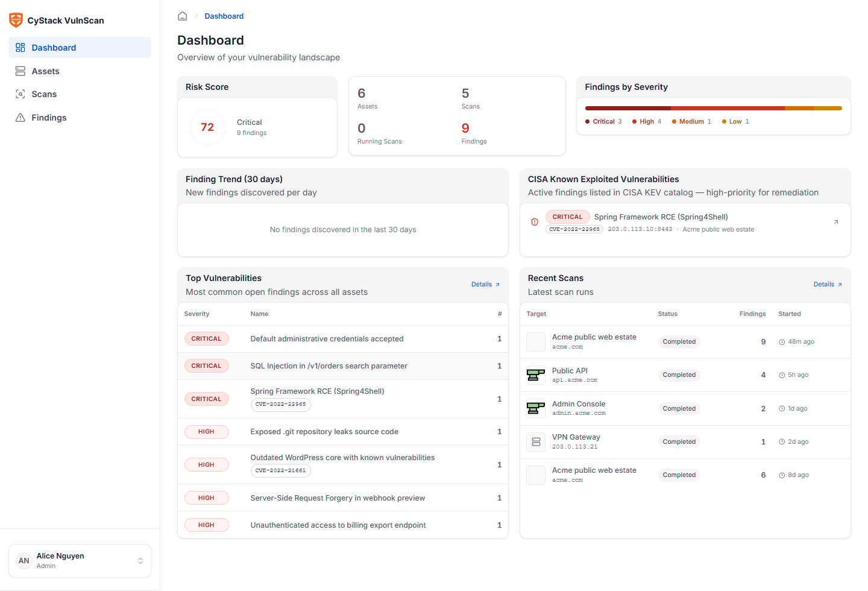Click the clock icon beside 48m ago
The width and height of the screenshot is (868, 591).
click(x=782, y=342)
